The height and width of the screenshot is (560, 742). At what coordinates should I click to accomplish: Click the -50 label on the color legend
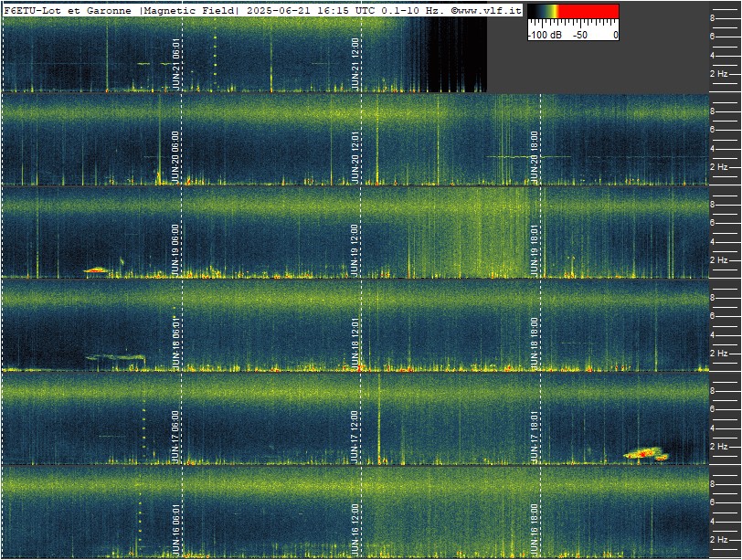pos(580,35)
